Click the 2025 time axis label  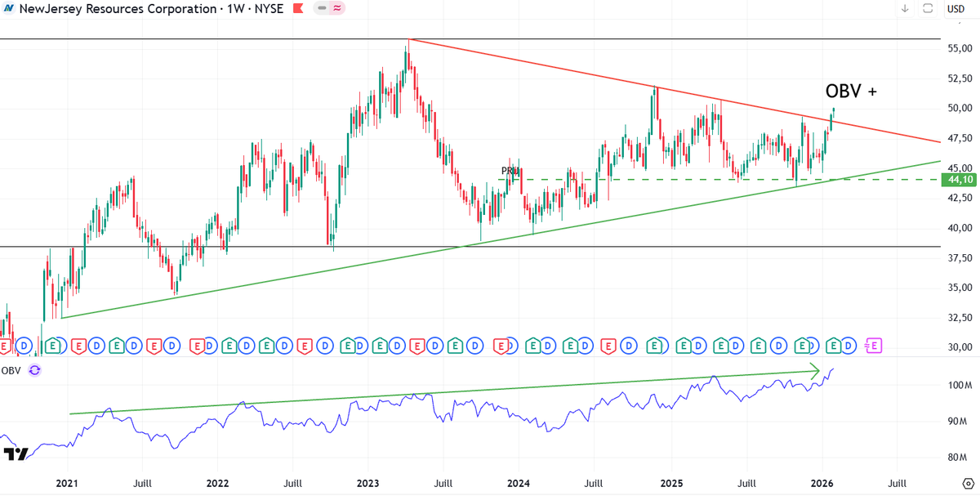(x=671, y=483)
